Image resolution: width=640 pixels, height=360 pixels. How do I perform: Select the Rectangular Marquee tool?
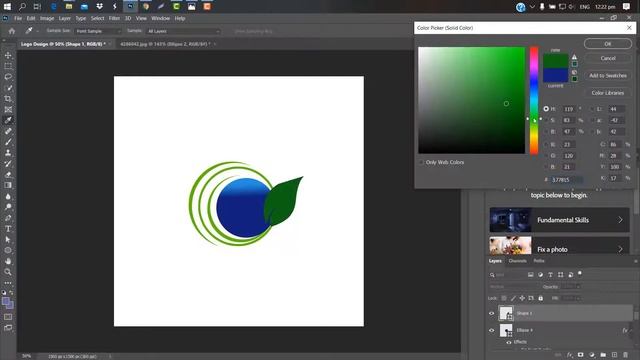pos(8,66)
